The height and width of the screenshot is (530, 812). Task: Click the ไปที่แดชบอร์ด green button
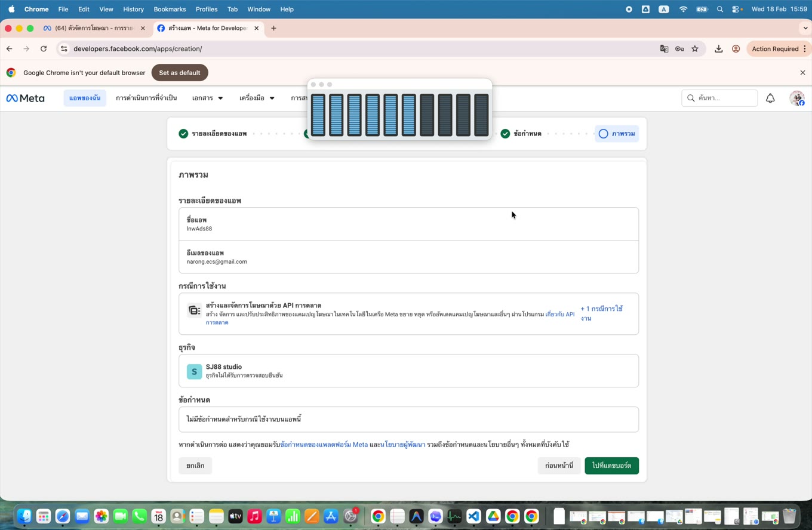tap(611, 466)
